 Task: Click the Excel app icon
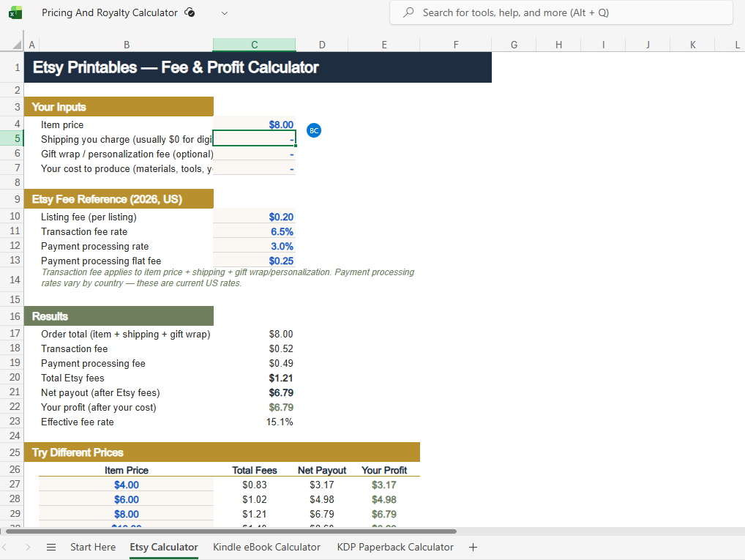coord(15,13)
